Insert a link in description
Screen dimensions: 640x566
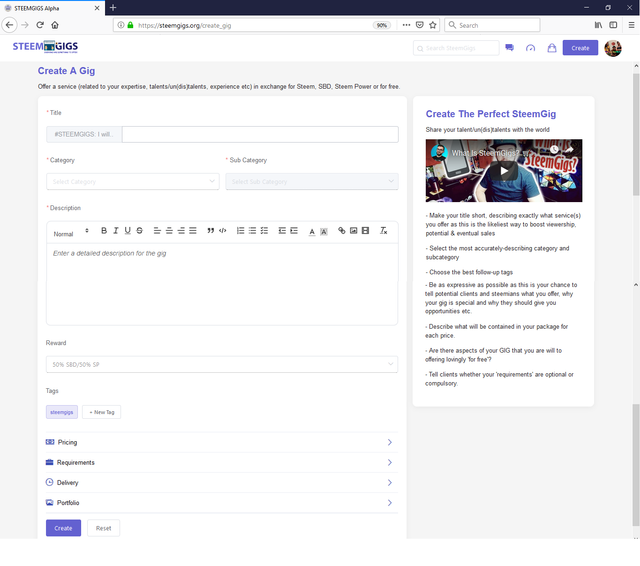342,231
